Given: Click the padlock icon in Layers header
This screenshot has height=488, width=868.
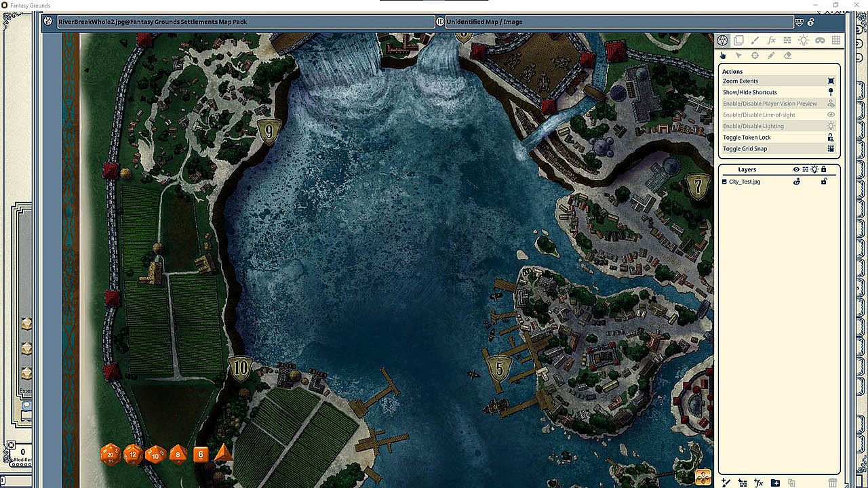Looking at the screenshot, I should tap(824, 169).
